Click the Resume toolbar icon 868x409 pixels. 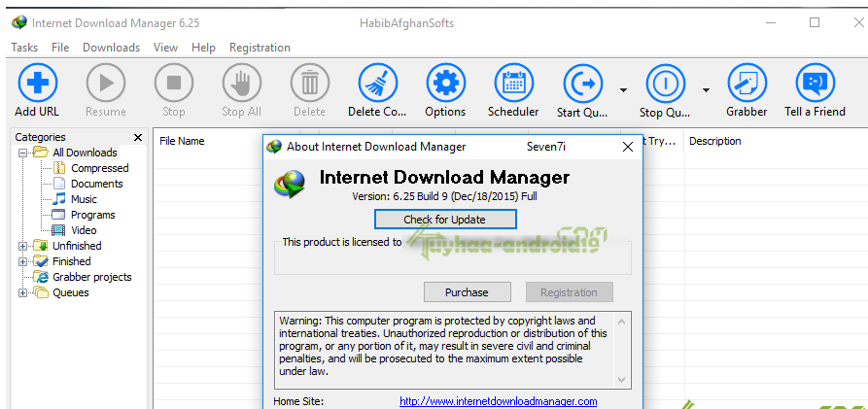(x=106, y=83)
